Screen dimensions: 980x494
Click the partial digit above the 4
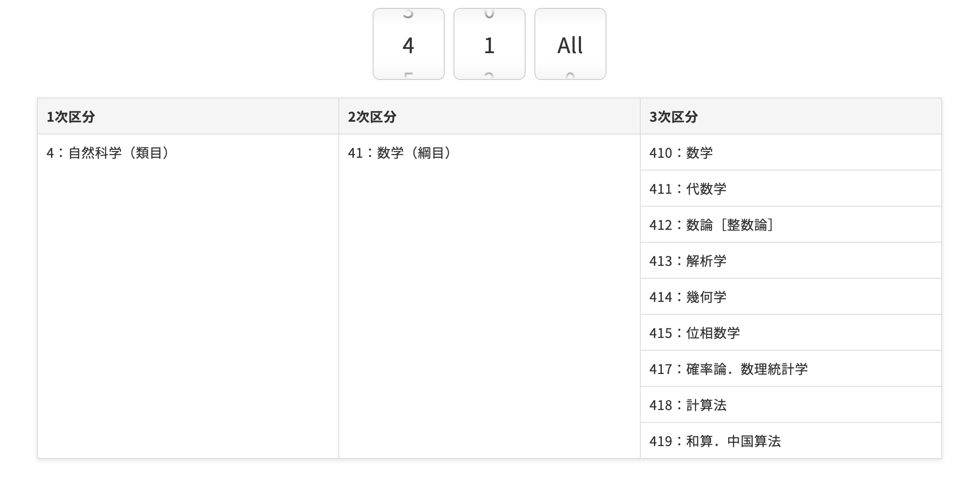coord(408,14)
